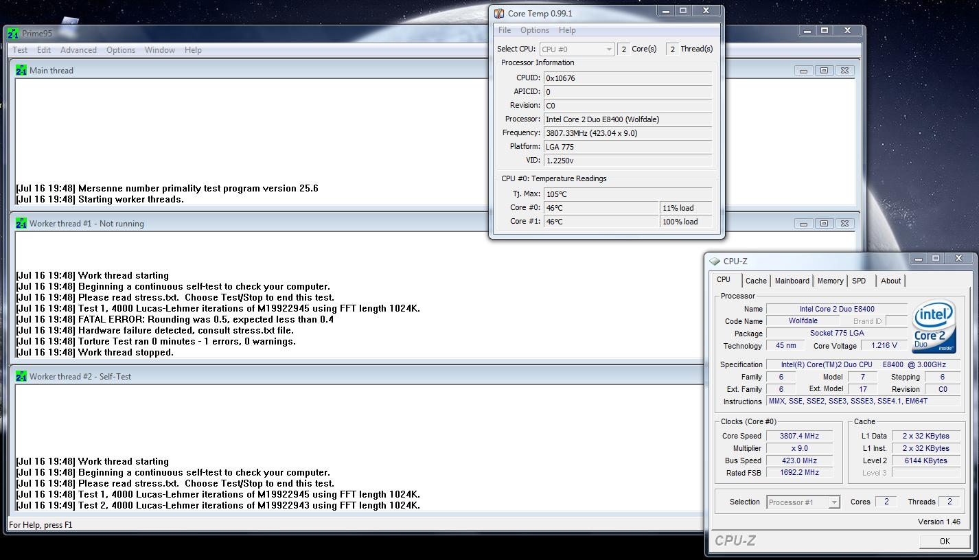Image resolution: width=979 pixels, height=560 pixels.
Task: Click the Worker thread #1 window icon
Action: coord(21,223)
